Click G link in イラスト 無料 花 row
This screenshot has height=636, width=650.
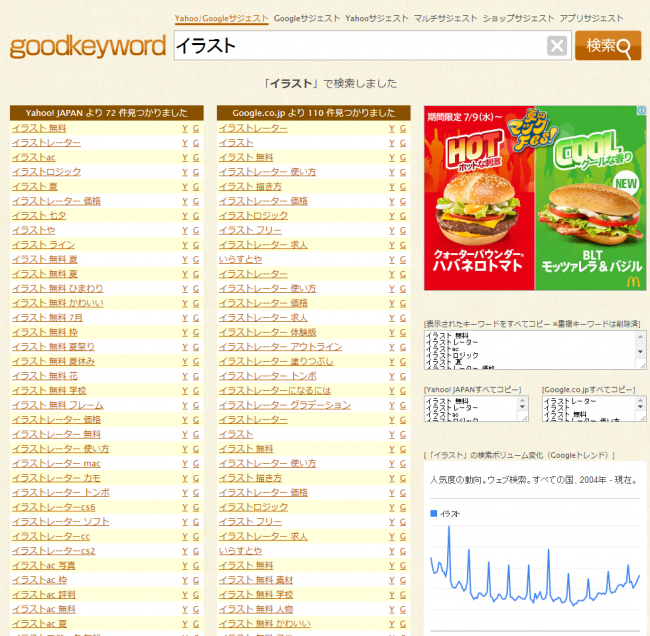click(196, 376)
